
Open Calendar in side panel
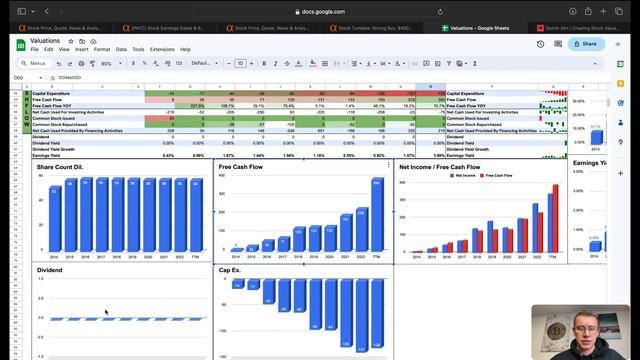coord(620,64)
